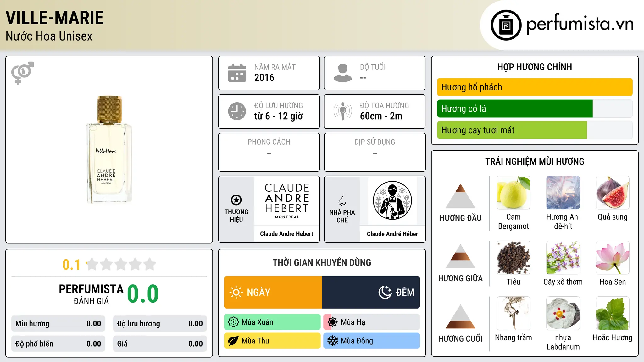
Task: Click the clock icon beside Độ lưu hương
Action: pyautogui.click(x=237, y=111)
